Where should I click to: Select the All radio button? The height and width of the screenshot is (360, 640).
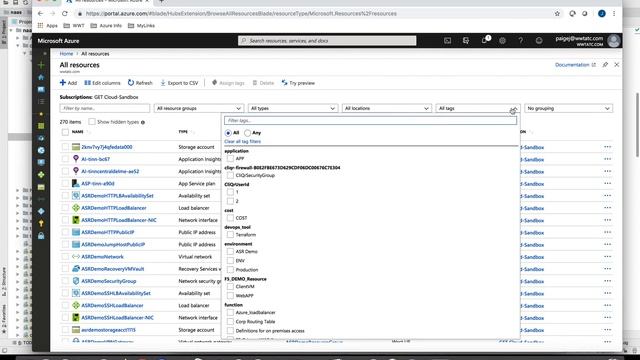tap(228, 133)
